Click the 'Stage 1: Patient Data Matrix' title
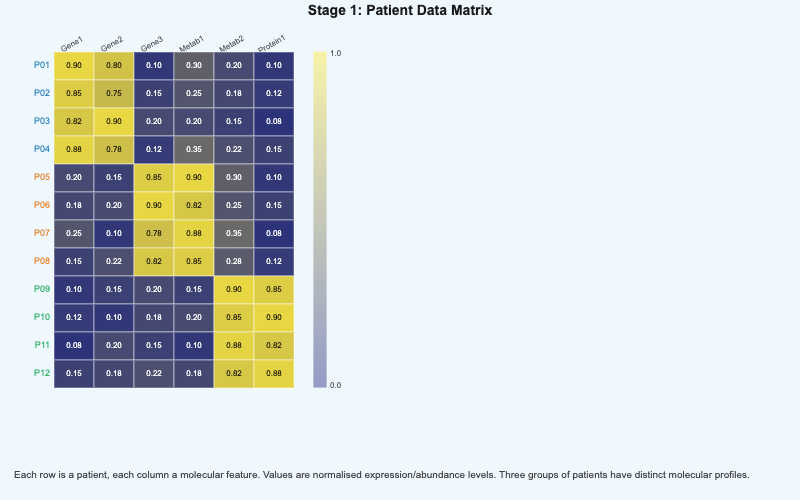800x500 pixels. [x=400, y=11]
